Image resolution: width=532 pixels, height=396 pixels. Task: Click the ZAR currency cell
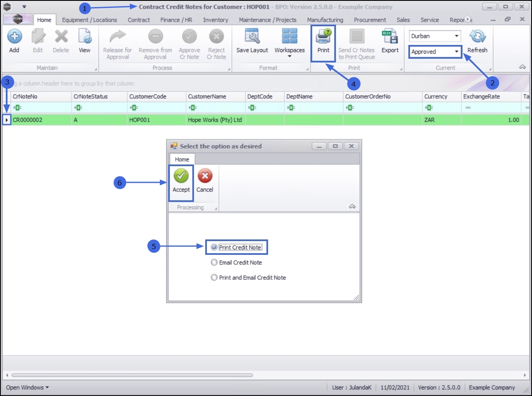point(442,120)
